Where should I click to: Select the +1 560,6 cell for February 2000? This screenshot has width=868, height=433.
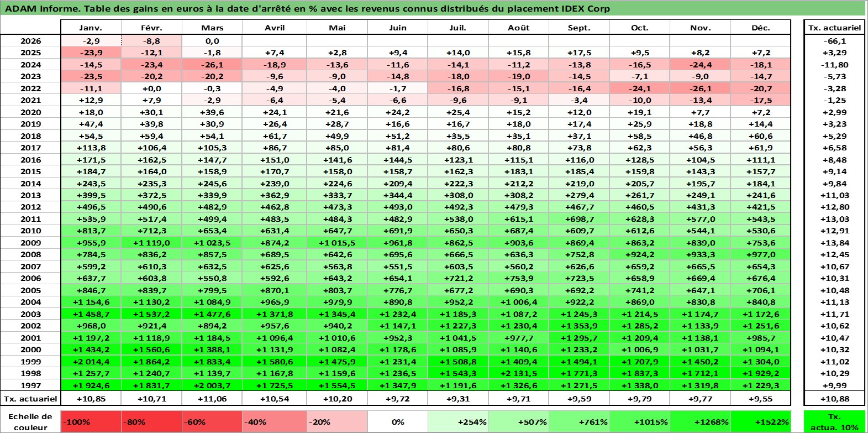coord(151,349)
